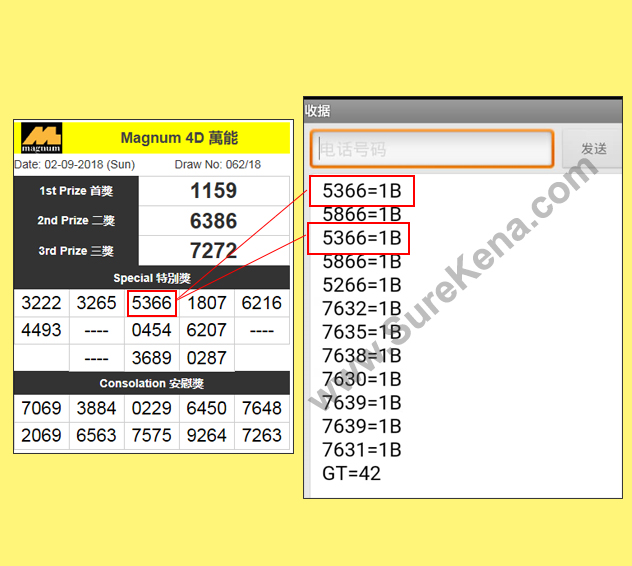Click the Consolation 安慰獎 section header
The height and width of the screenshot is (566, 632).
(152, 383)
